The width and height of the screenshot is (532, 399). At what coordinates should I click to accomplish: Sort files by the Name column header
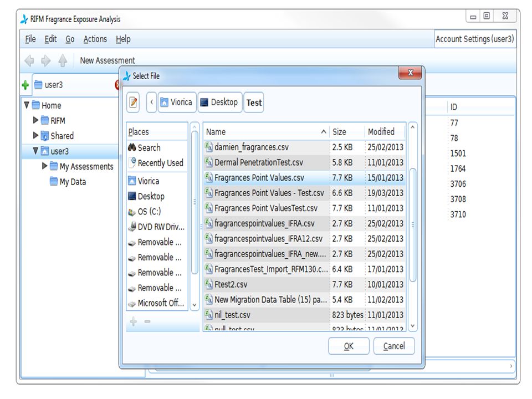point(267,132)
